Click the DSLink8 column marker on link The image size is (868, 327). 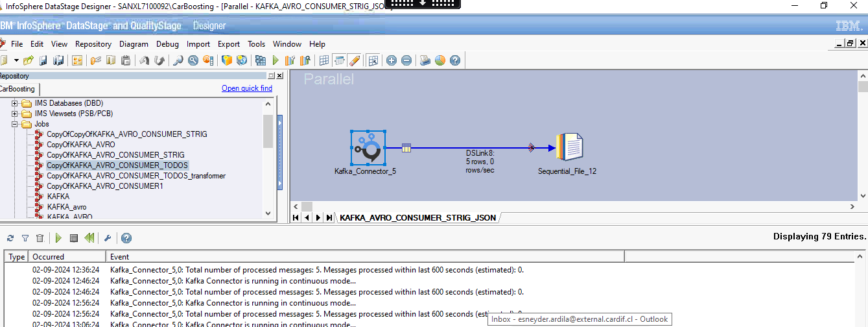pos(406,148)
